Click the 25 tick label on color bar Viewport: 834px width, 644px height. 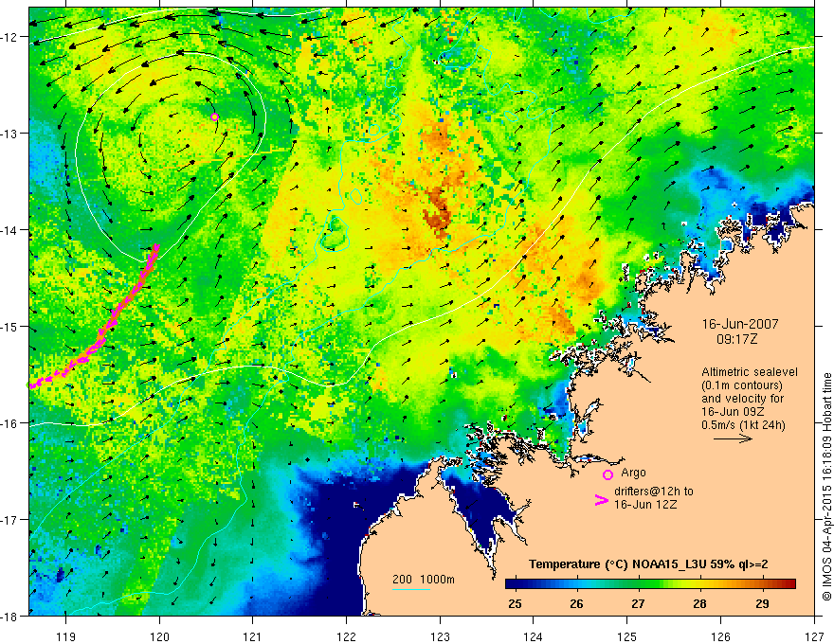click(515, 604)
